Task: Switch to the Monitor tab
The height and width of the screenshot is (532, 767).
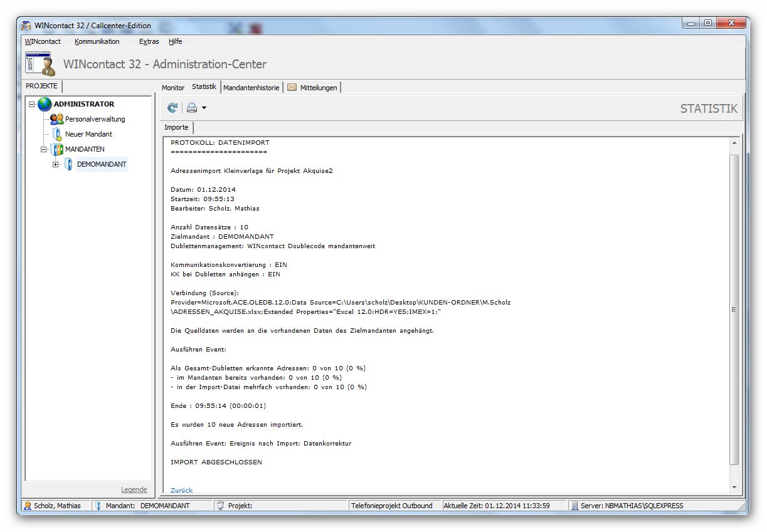Action: pyautogui.click(x=173, y=88)
